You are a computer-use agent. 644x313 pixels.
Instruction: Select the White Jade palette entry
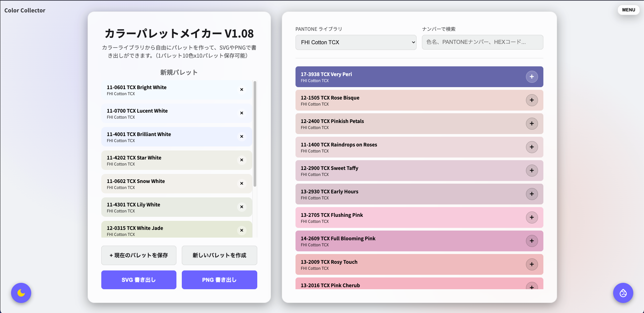click(177, 229)
